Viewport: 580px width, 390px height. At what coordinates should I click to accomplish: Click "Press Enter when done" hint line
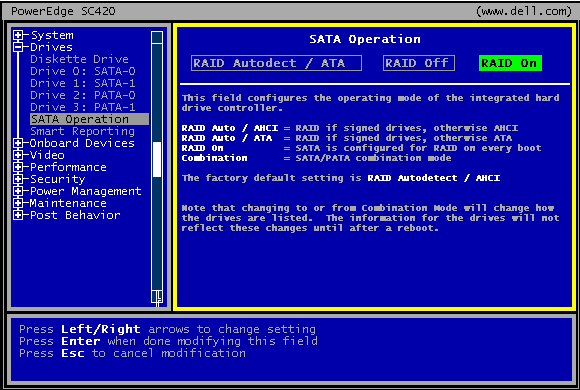pos(168,341)
